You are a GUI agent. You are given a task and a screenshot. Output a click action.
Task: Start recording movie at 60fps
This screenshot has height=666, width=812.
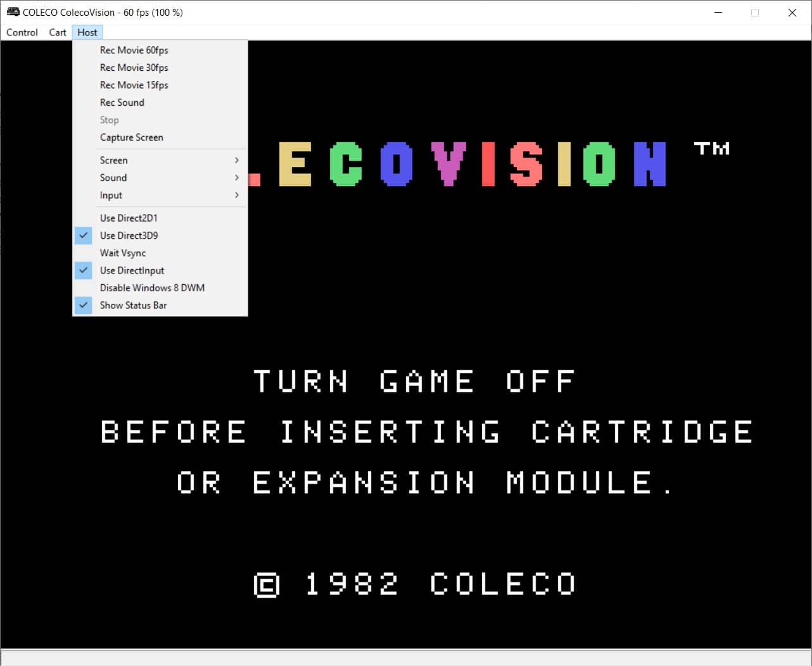point(134,50)
